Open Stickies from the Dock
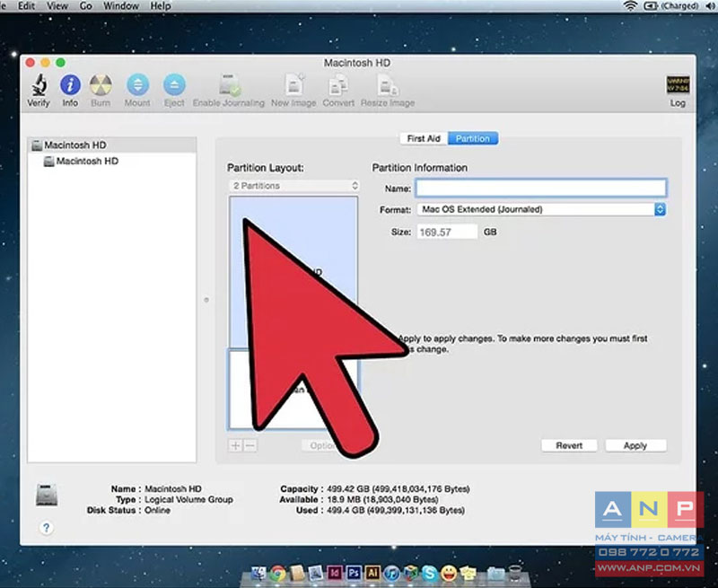The image size is (718, 588). click(468, 573)
